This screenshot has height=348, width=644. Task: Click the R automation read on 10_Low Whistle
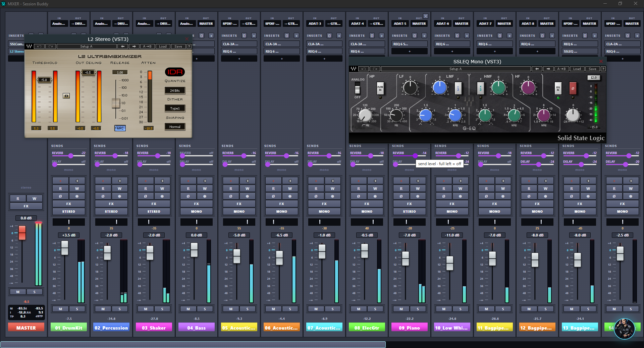click(444, 189)
